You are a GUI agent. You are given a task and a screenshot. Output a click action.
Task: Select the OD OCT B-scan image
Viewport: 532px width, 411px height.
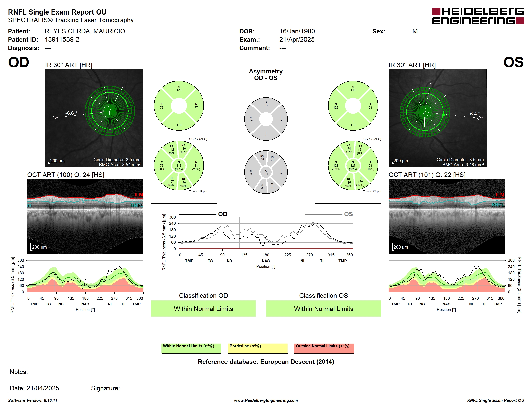click(85, 216)
